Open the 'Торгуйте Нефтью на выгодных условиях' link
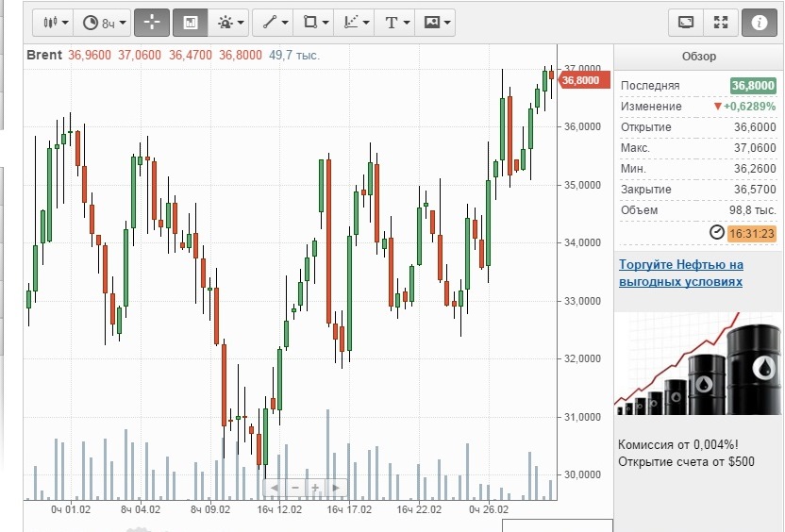Viewport: 785px width, 532px height. coord(681,274)
